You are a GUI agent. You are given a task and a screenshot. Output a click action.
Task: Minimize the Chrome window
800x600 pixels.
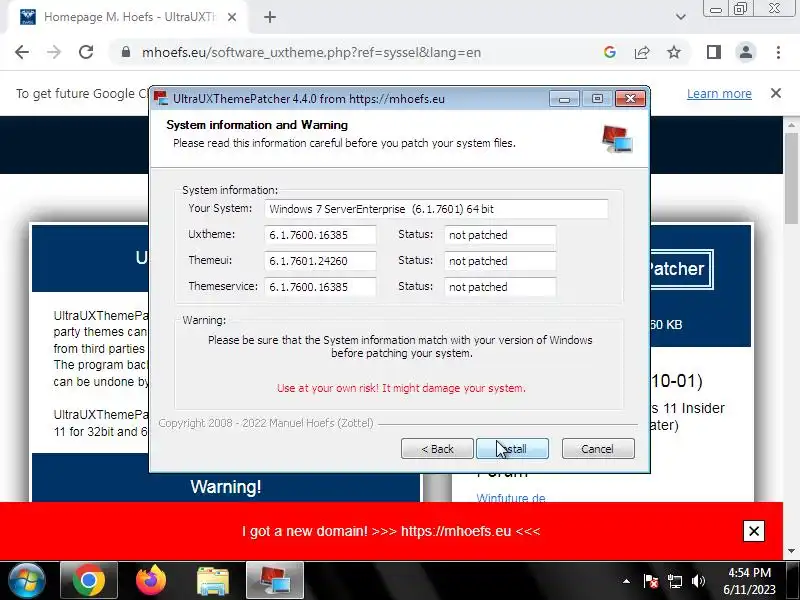tap(716, 9)
